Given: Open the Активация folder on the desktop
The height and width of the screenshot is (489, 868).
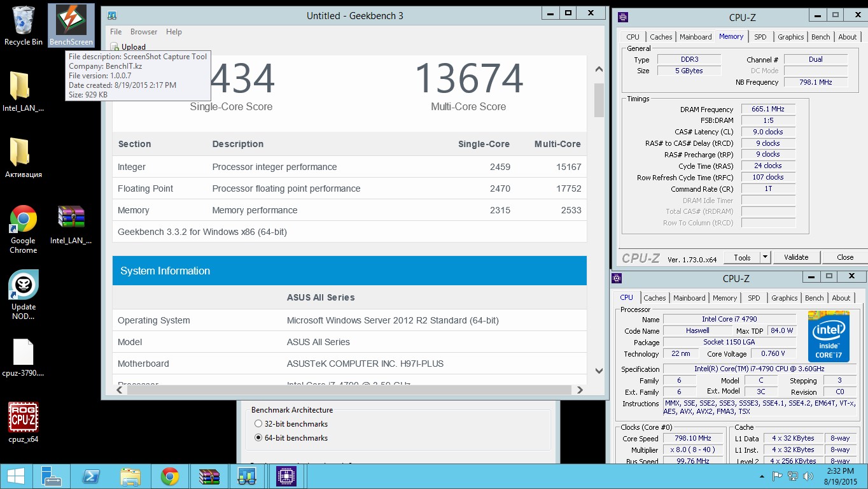Looking at the screenshot, I should point(24,158).
